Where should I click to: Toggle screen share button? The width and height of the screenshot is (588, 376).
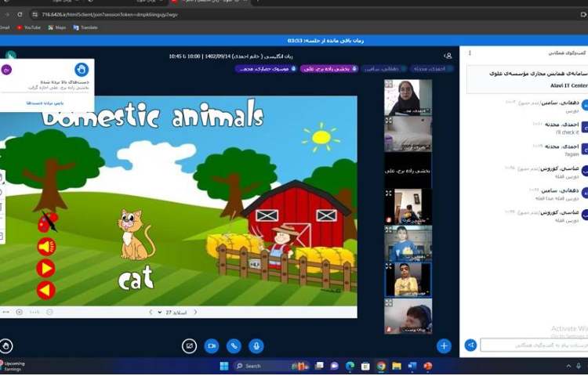(189, 345)
